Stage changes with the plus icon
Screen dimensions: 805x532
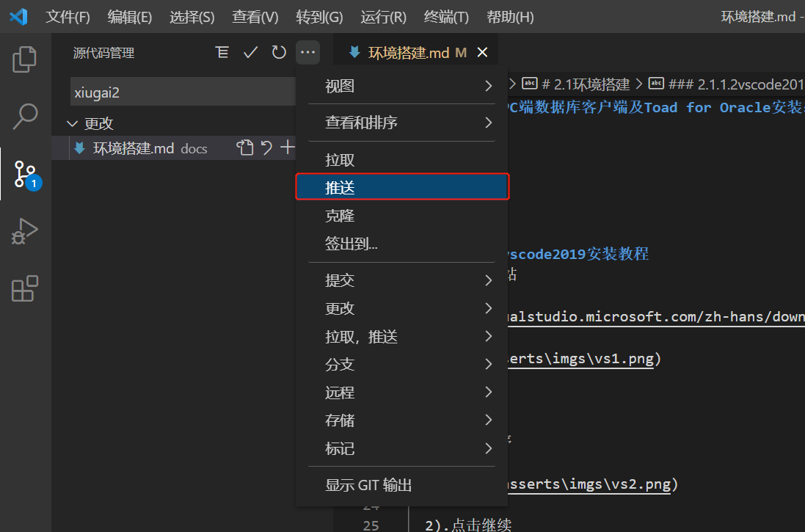point(288,148)
